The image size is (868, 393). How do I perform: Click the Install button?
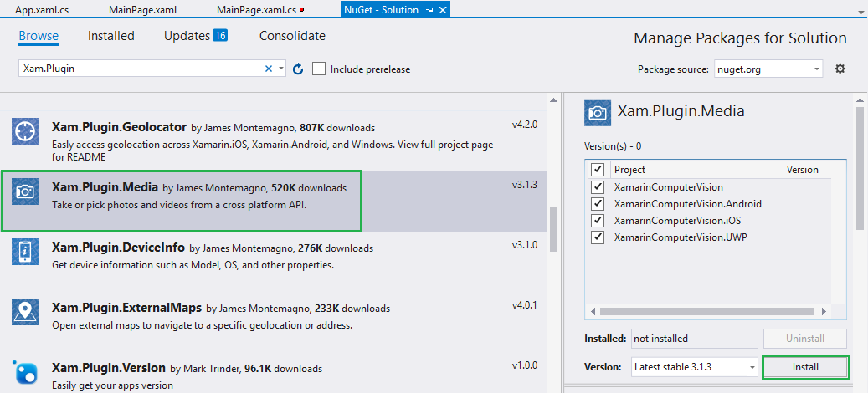805,367
